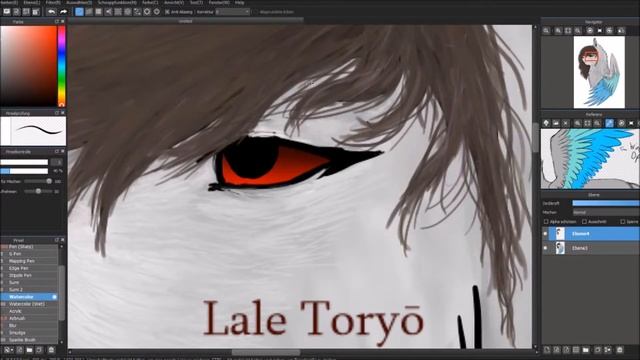Click the first magnifier icon in Navigator
Viewport: 640px width, 360px height.
tap(547, 31)
